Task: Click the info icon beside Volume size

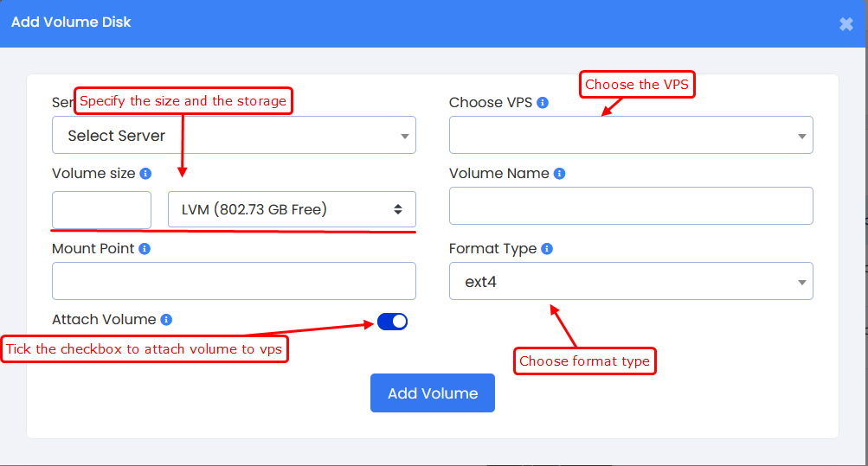Action: 145,174
